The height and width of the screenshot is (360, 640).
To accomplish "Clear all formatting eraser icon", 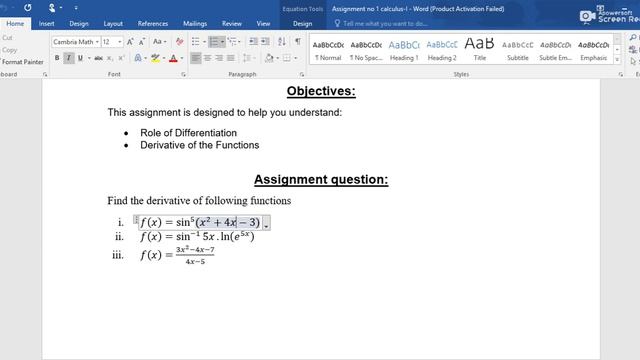I will [179, 42].
